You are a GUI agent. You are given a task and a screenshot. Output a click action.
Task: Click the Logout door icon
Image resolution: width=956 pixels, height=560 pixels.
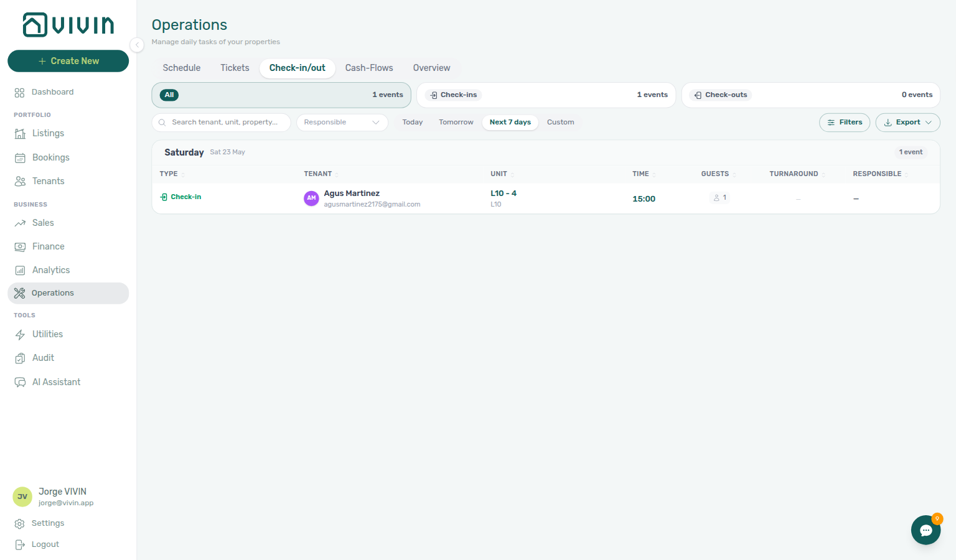19,545
